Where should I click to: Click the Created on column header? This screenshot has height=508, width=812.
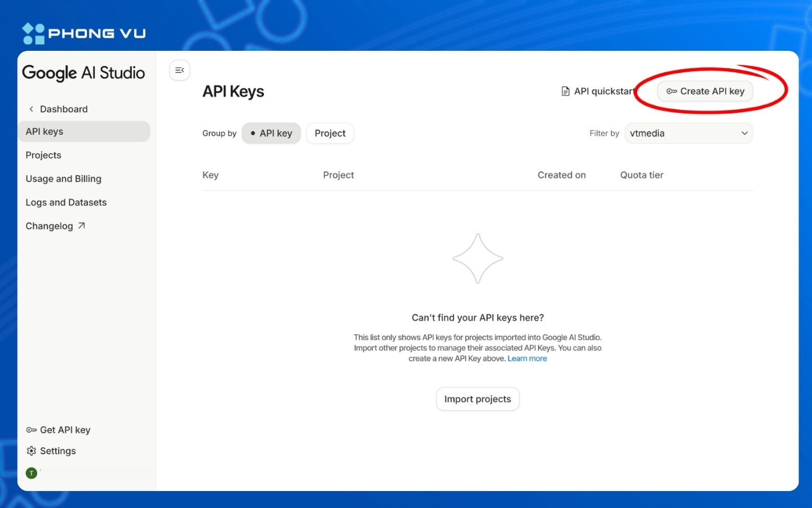coord(562,175)
